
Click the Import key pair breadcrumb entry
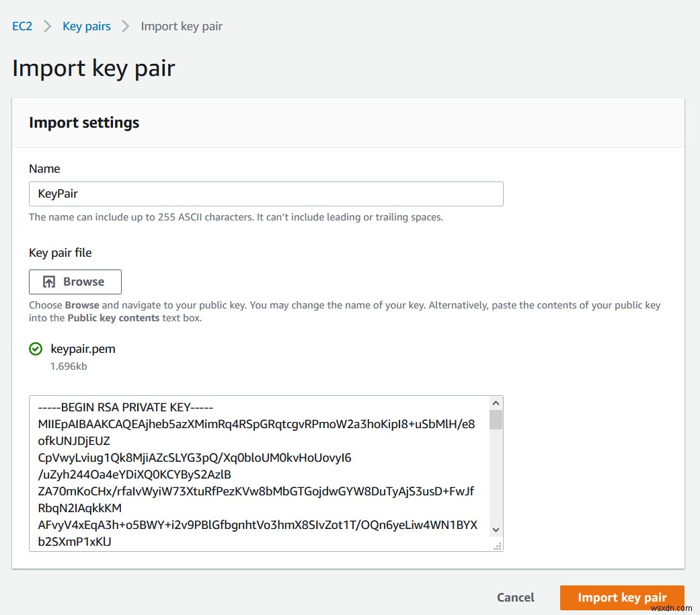182,26
